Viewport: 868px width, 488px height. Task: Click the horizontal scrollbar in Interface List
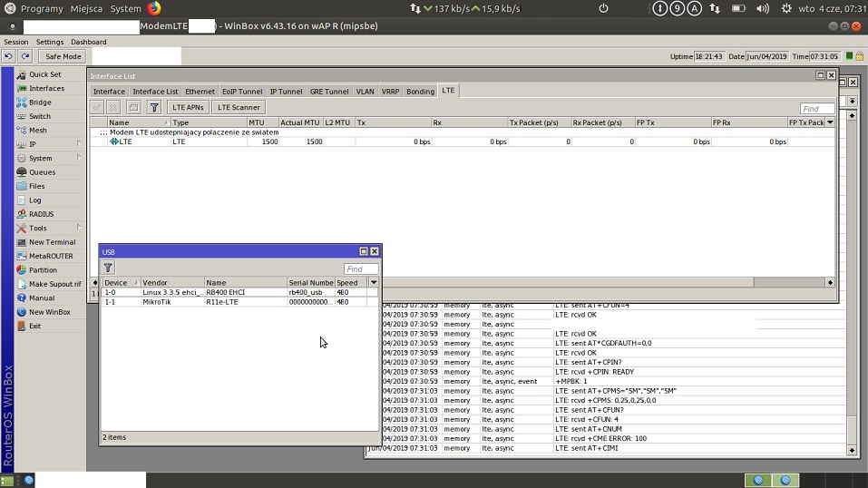pos(569,282)
